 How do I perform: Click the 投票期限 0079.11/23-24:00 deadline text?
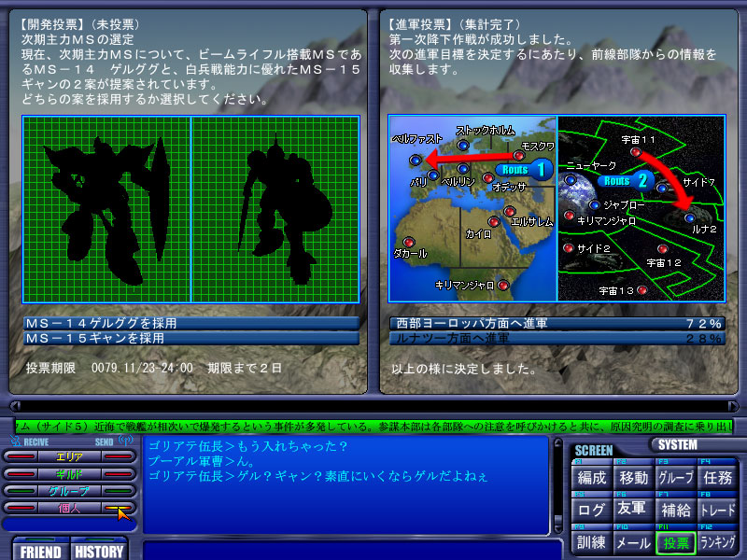pyautogui.click(x=109, y=368)
